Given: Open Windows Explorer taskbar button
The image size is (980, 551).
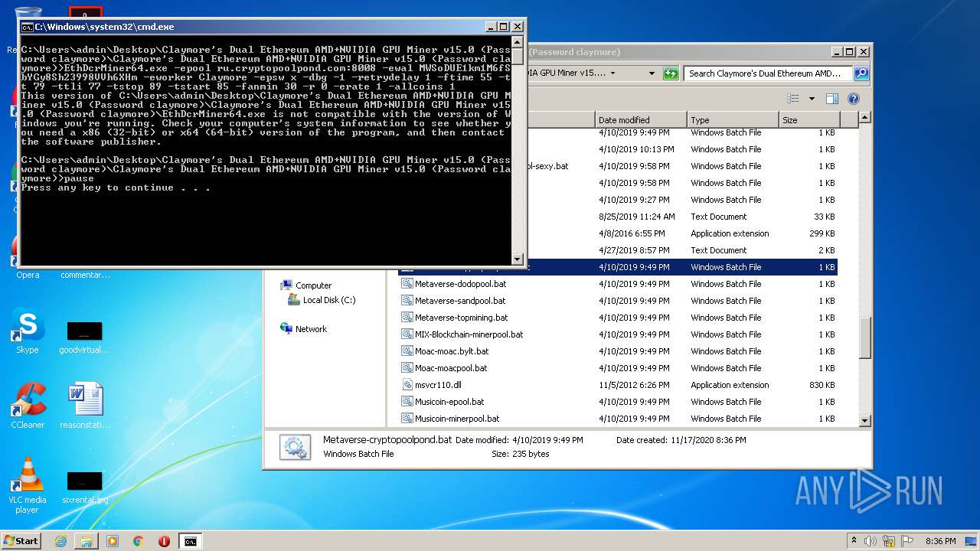Looking at the screenshot, I should (x=87, y=541).
